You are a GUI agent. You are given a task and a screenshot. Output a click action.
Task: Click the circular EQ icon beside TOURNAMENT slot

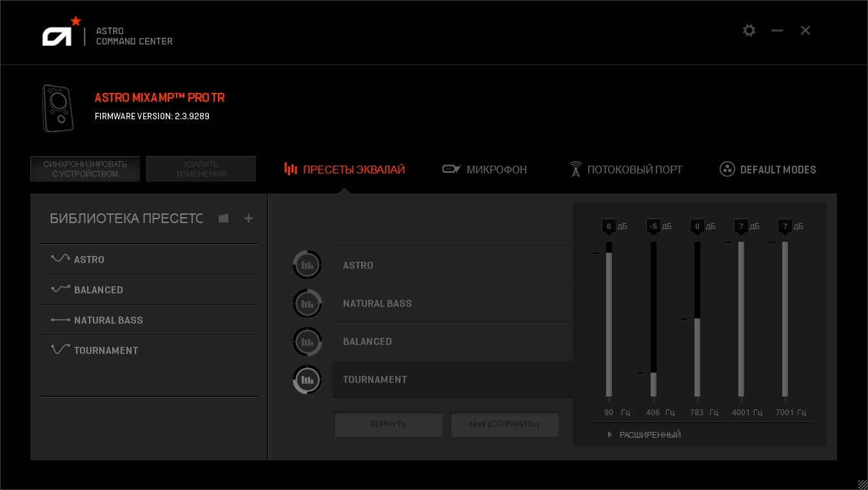click(x=307, y=380)
